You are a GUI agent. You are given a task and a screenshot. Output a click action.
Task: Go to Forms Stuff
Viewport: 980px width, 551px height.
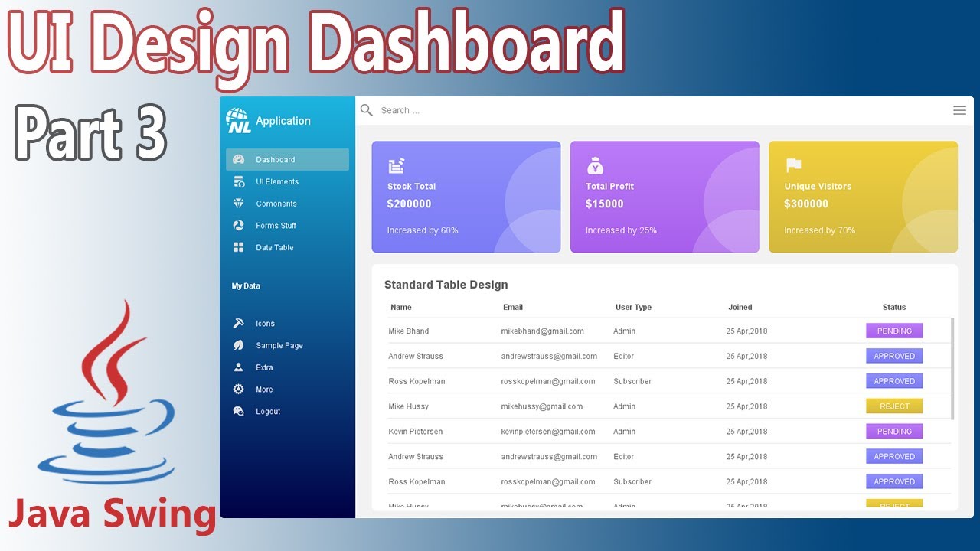pyautogui.click(x=287, y=226)
